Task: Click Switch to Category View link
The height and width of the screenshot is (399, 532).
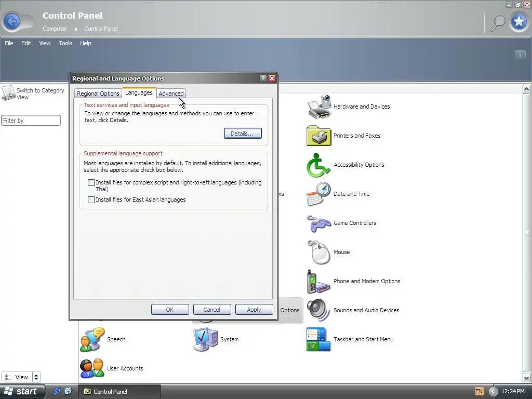Action: [41, 94]
